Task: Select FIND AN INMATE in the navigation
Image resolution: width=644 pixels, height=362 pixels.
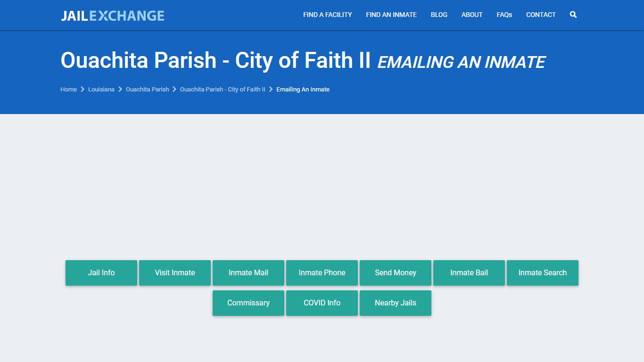Action: click(391, 15)
